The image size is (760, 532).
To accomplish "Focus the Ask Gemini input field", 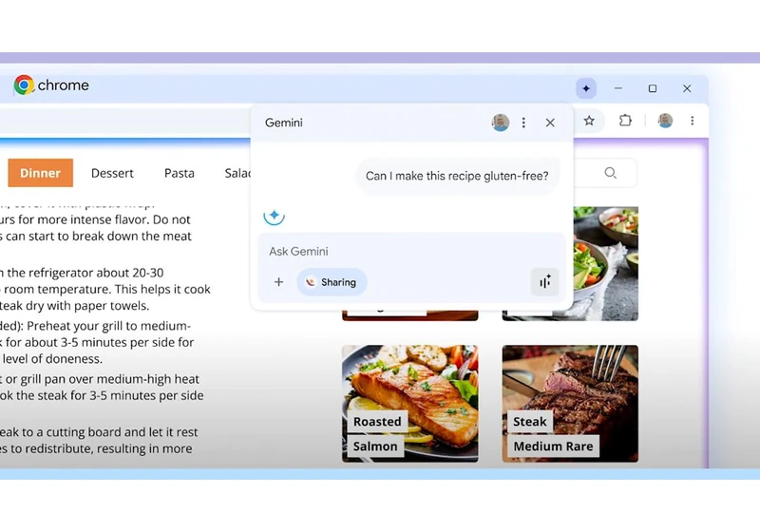I will click(x=412, y=251).
